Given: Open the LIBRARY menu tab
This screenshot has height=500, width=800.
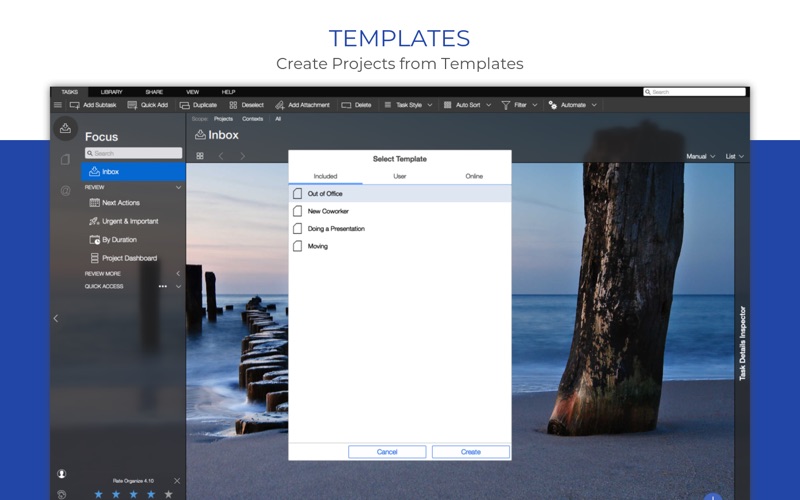Looking at the screenshot, I should (111, 92).
